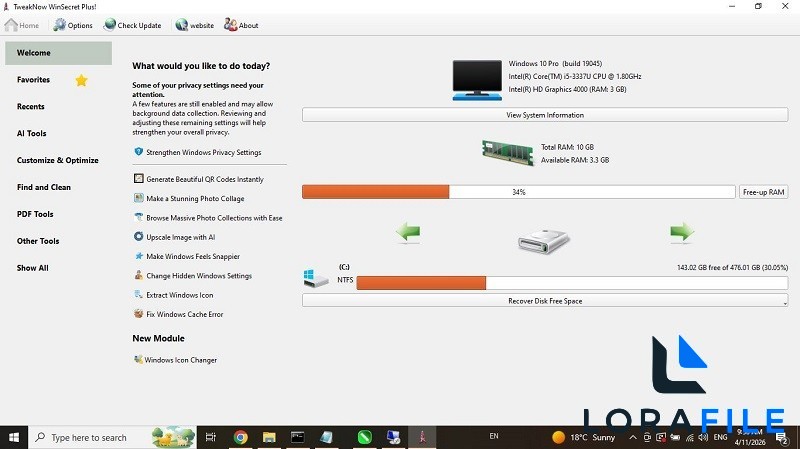This screenshot has height=449, width=800.
Task: Click the green phone app taskbar icon
Action: [364, 437]
